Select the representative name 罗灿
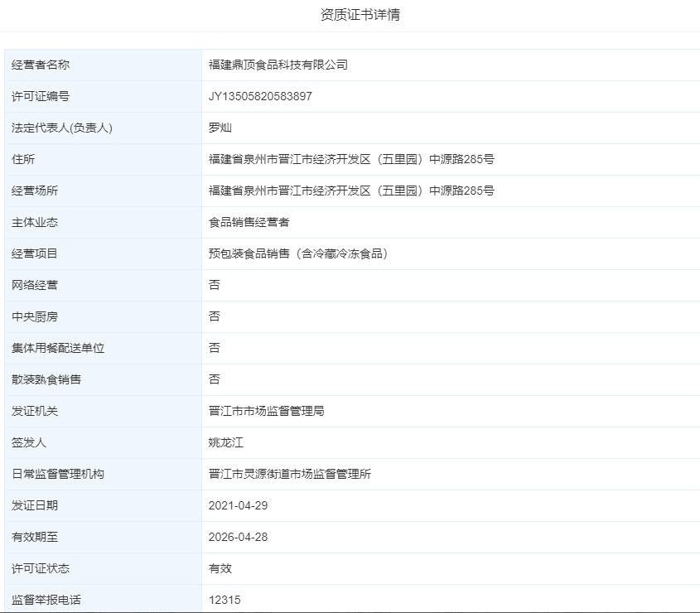Screen dimensions: 700x613 point(220,128)
